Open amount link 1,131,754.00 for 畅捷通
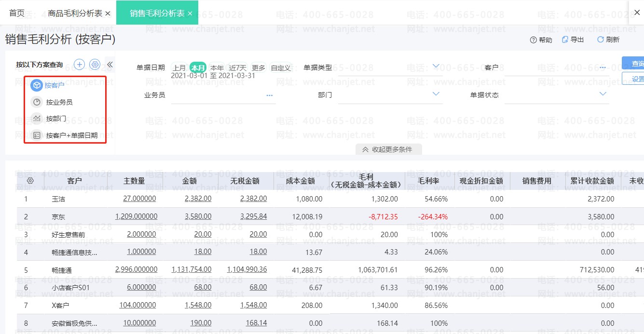 (192, 269)
